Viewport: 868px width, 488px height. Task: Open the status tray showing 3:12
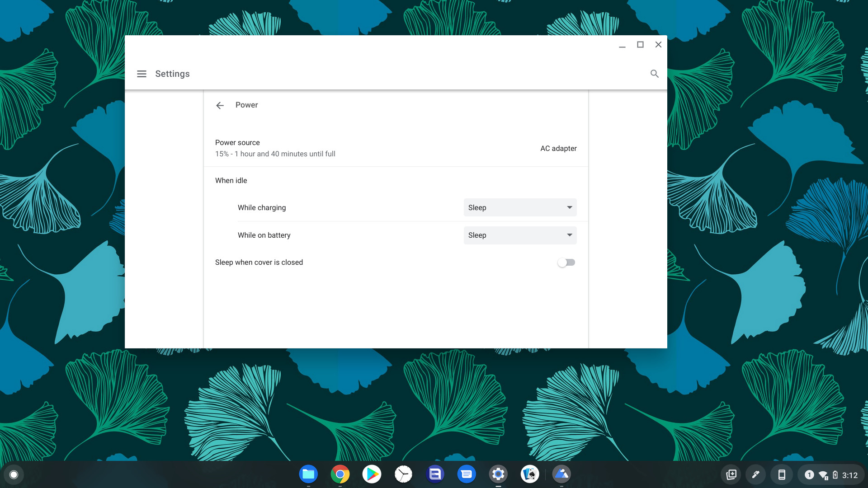point(831,474)
